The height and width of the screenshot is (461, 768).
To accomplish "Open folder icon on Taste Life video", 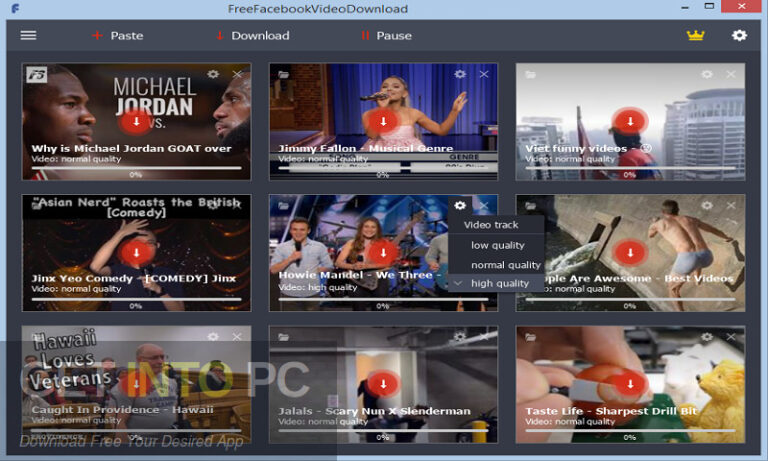I will [x=530, y=337].
